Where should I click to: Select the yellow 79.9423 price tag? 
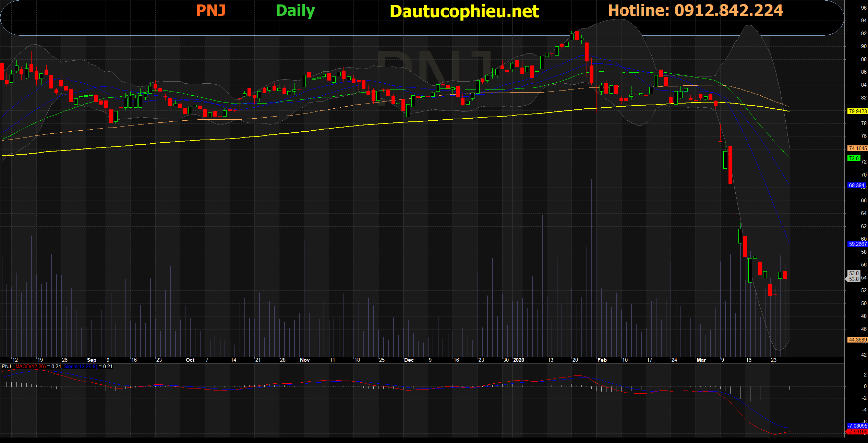click(857, 111)
